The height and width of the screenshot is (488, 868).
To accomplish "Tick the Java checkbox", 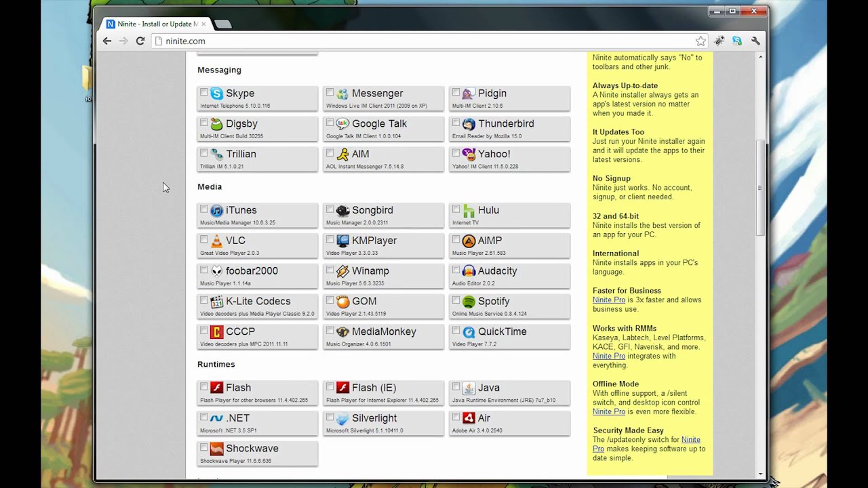I will (456, 386).
